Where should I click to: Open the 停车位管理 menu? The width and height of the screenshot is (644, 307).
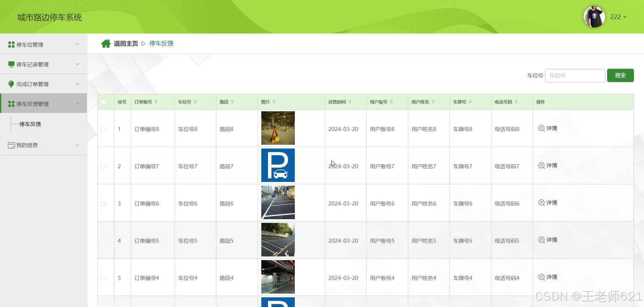pos(44,44)
